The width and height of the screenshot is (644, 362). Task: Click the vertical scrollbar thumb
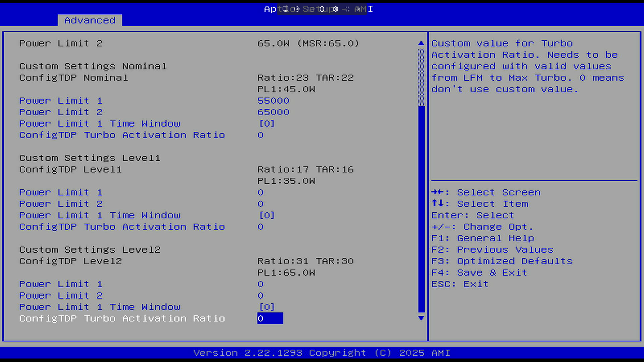[x=421, y=208]
